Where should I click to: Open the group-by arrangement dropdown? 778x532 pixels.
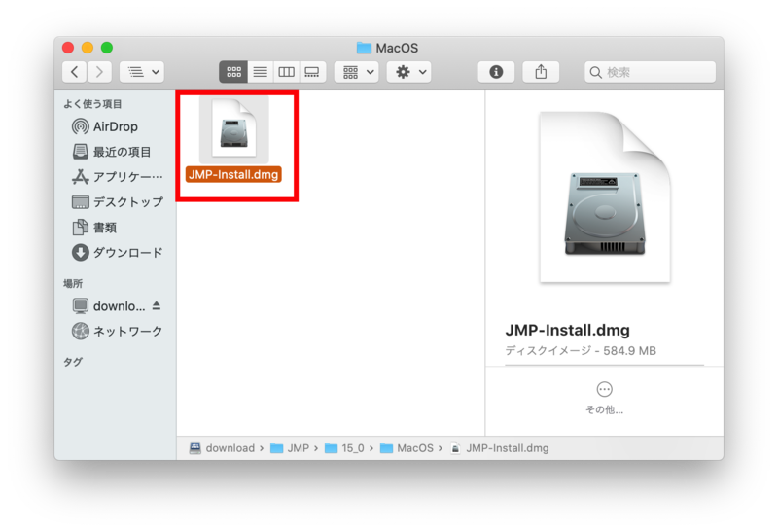(x=357, y=72)
